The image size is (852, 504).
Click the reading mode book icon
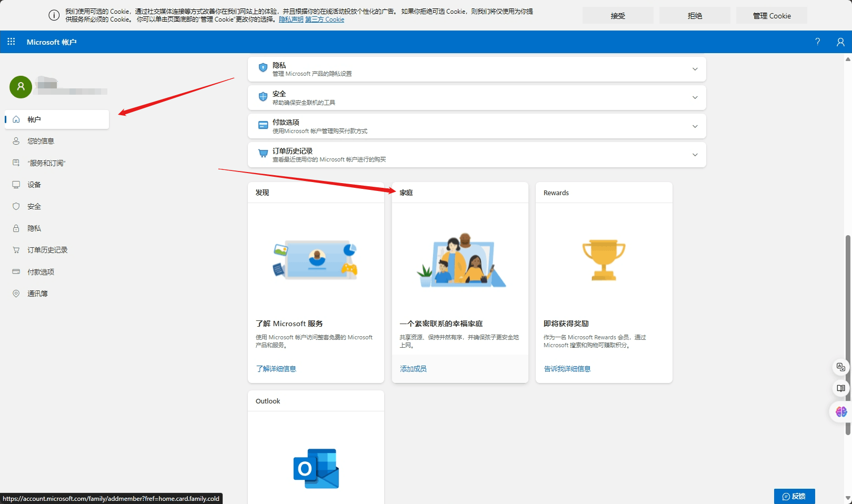tap(841, 388)
